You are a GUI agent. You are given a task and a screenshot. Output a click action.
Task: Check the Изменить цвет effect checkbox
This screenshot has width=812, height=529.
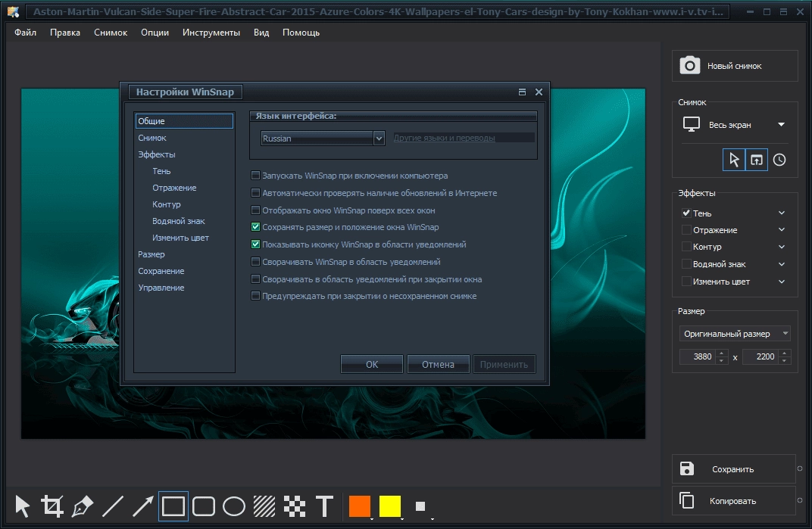686,281
